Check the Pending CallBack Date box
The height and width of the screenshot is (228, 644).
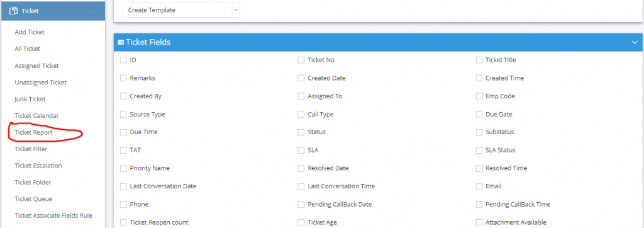[301, 205]
